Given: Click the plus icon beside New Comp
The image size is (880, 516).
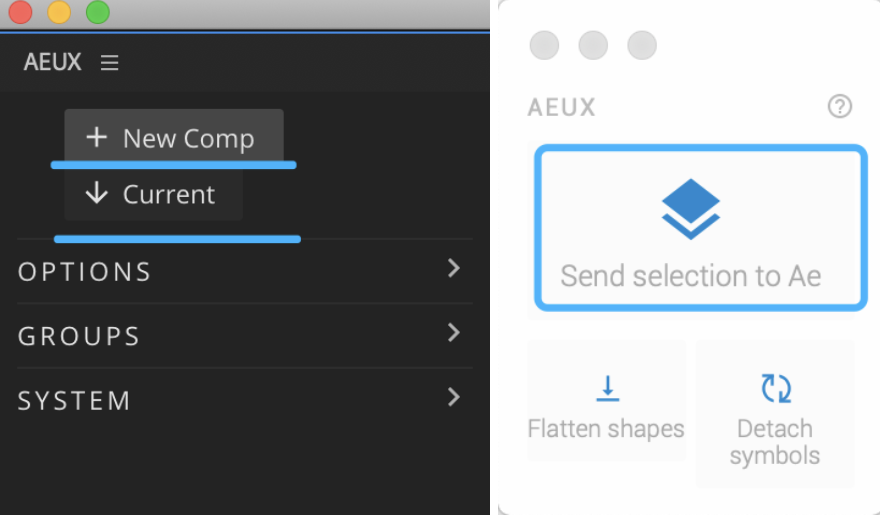Looking at the screenshot, I should click(96, 138).
